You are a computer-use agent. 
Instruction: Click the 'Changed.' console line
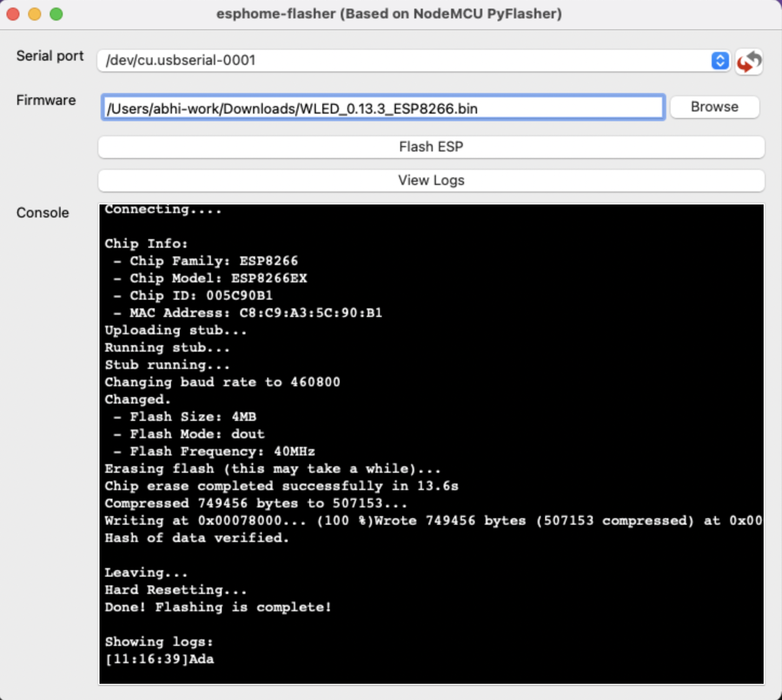click(138, 399)
